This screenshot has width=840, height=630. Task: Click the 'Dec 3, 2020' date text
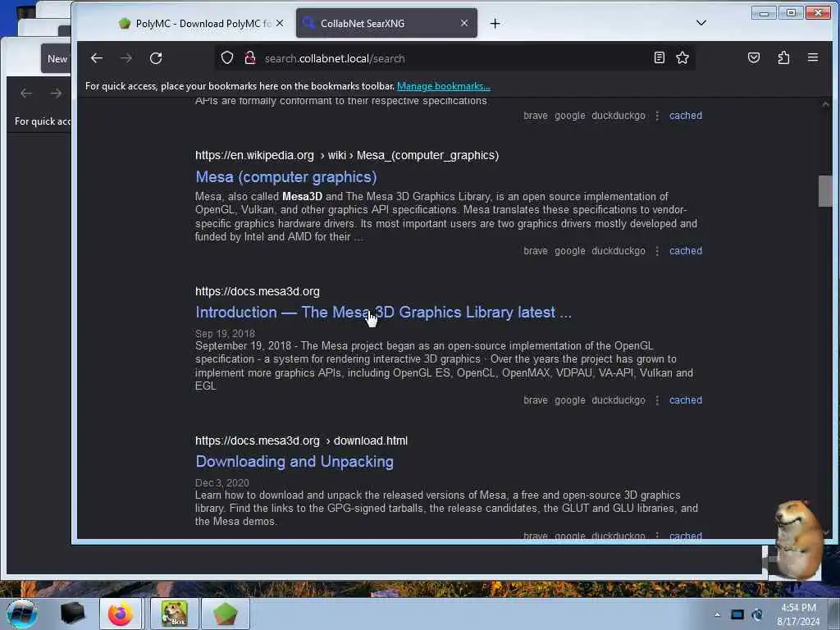[x=221, y=483]
